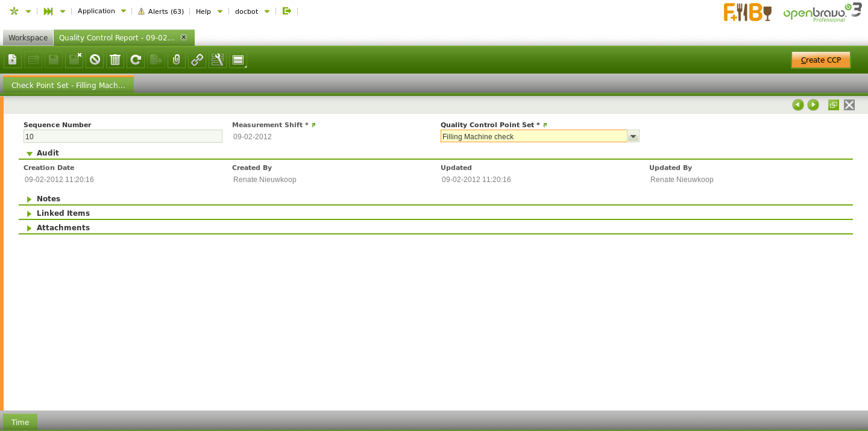This screenshot has height=431, width=868.
Task: Switch to the Workspace tab
Action: tap(28, 38)
